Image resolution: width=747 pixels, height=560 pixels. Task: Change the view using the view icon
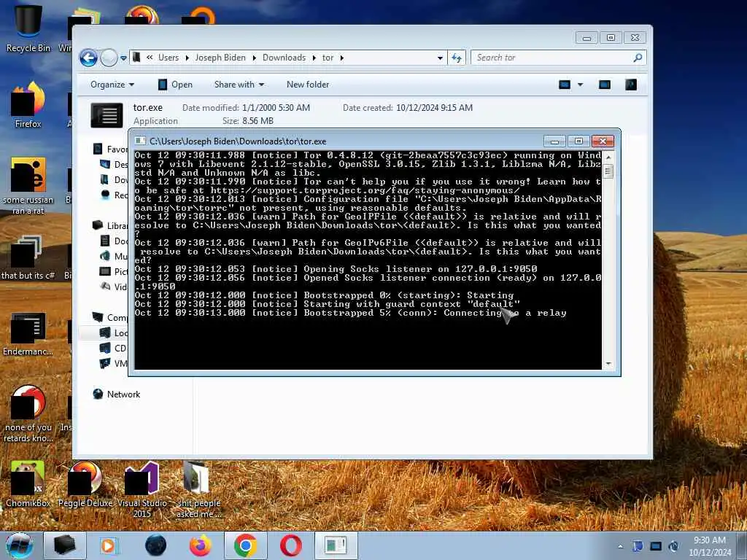565,85
